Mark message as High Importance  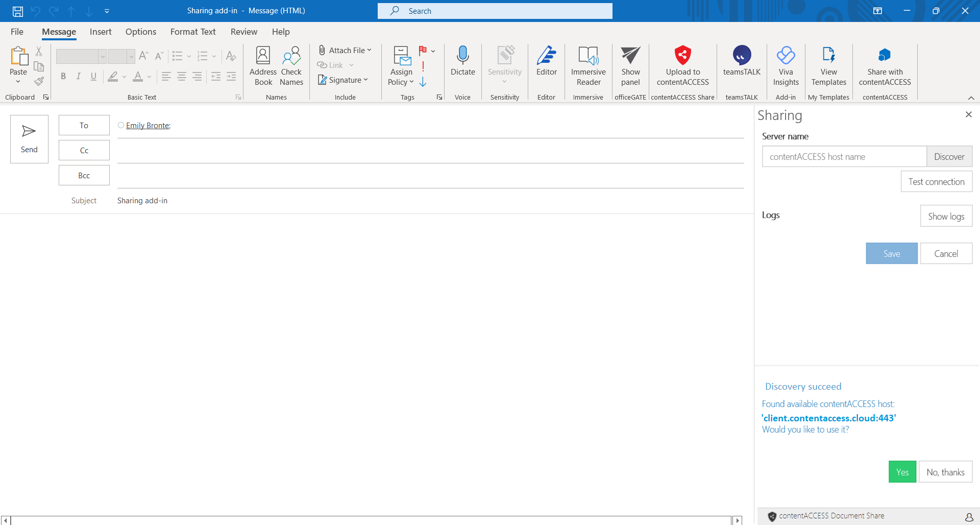(x=423, y=66)
